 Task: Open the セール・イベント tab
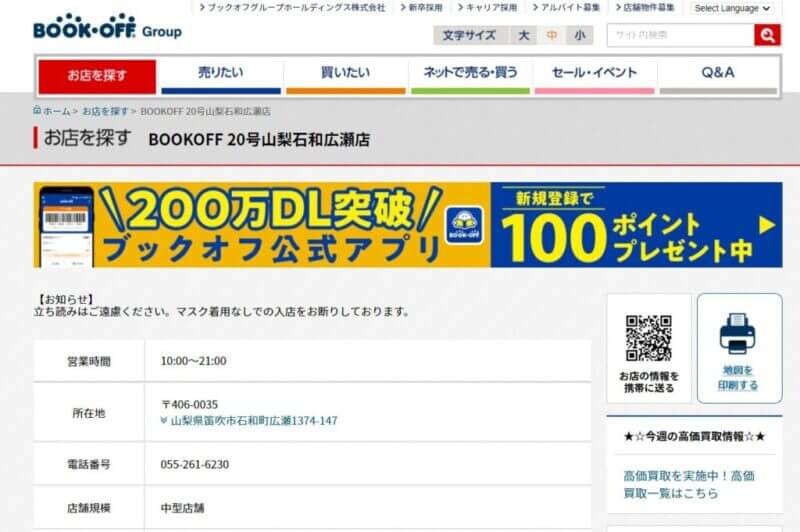click(x=594, y=77)
